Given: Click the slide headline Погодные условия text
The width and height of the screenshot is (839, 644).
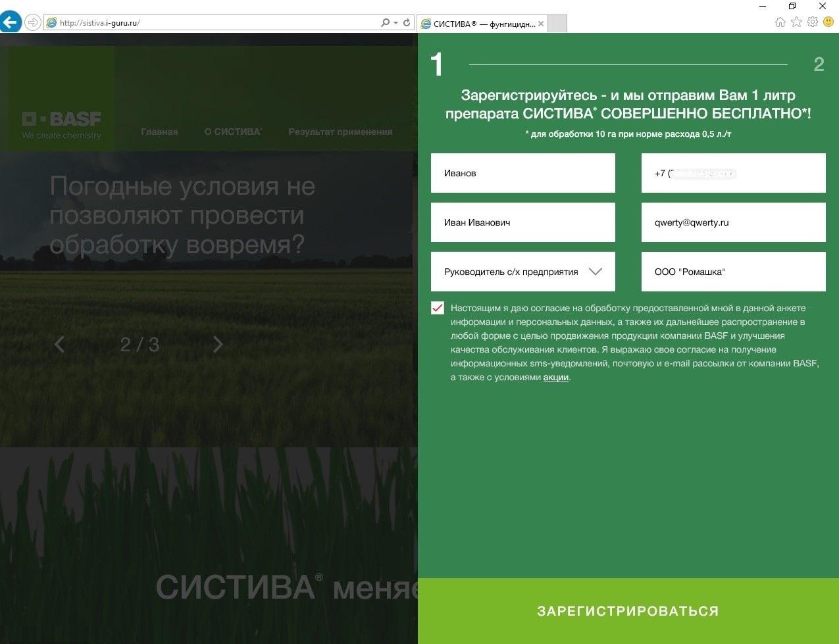Looking at the screenshot, I should (182, 215).
